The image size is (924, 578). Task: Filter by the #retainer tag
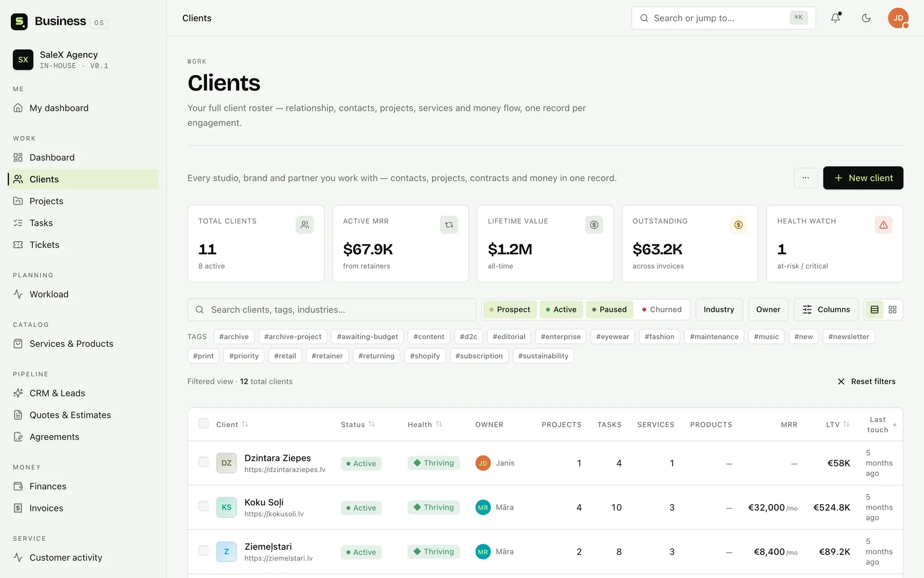(327, 356)
